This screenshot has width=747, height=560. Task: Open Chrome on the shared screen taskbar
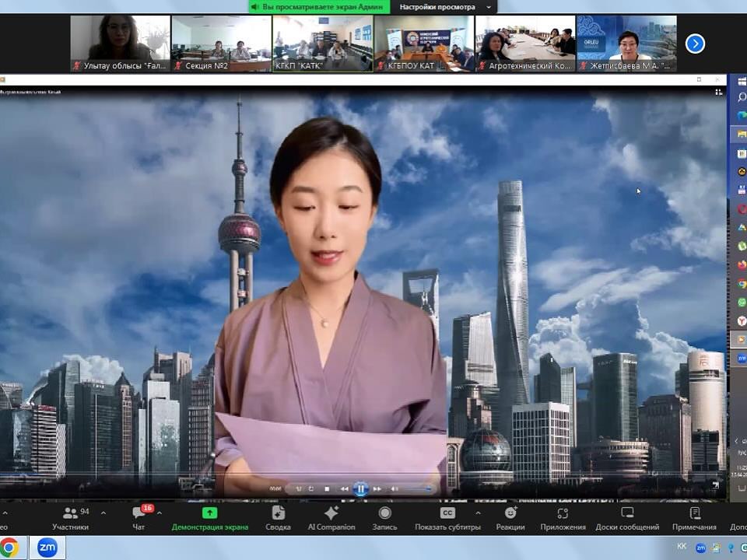(x=742, y=284)
